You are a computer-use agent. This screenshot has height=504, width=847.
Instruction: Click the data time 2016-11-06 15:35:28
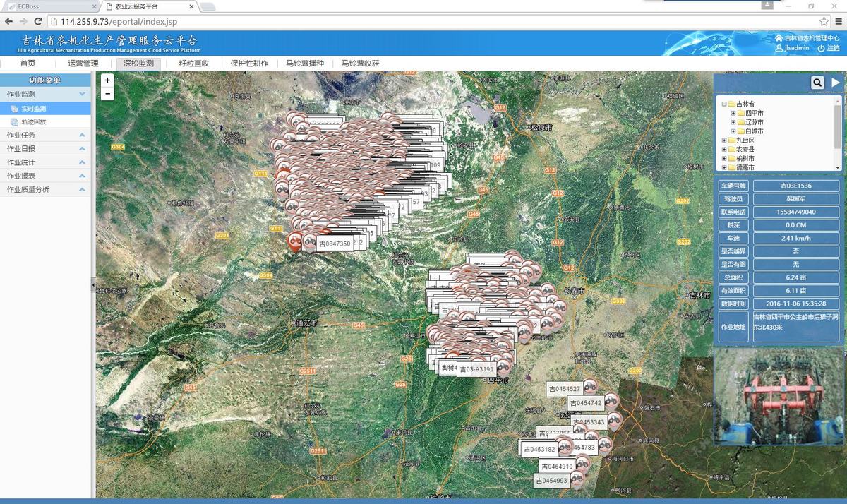[x=795, y=304]
